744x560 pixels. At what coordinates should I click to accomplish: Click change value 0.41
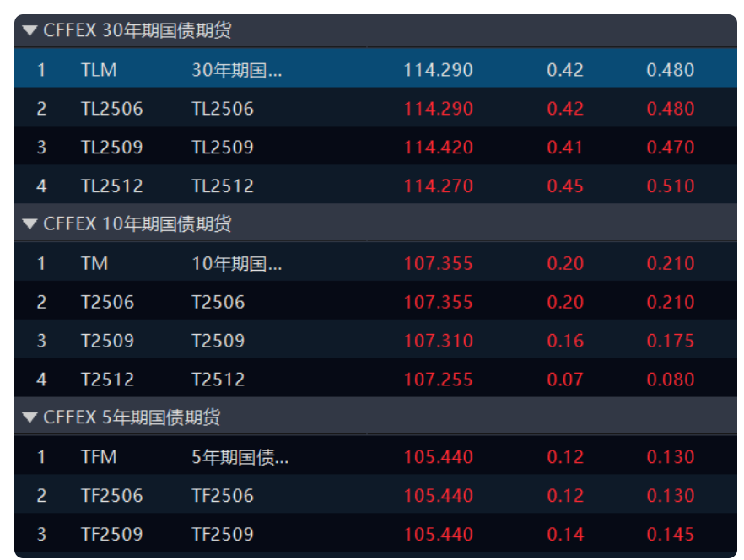click(x=564, y=147)
